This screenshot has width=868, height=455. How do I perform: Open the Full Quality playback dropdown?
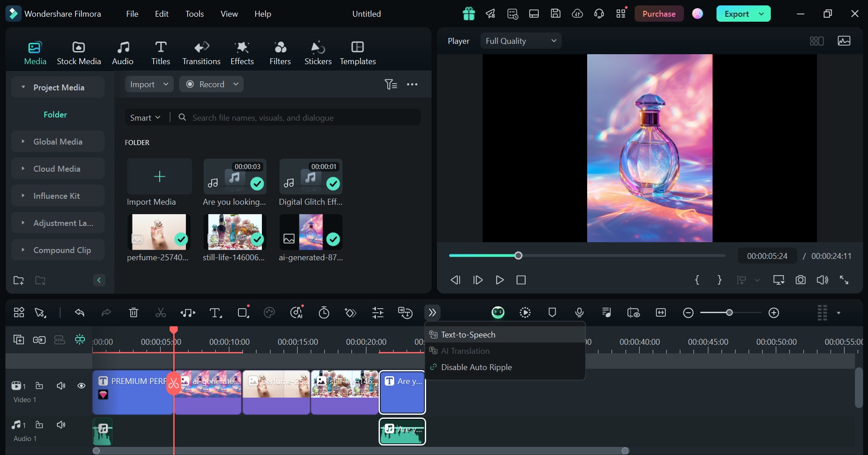click(521, 41)
